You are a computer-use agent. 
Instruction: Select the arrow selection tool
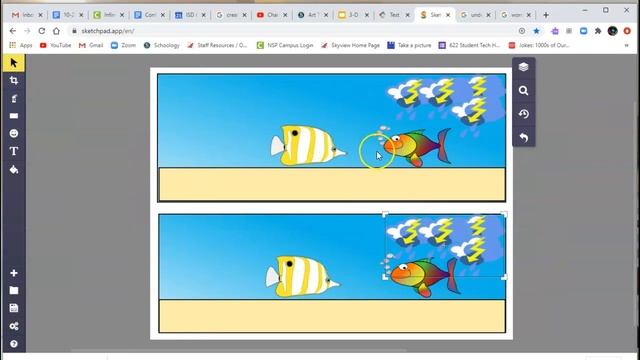pos(13,63)
